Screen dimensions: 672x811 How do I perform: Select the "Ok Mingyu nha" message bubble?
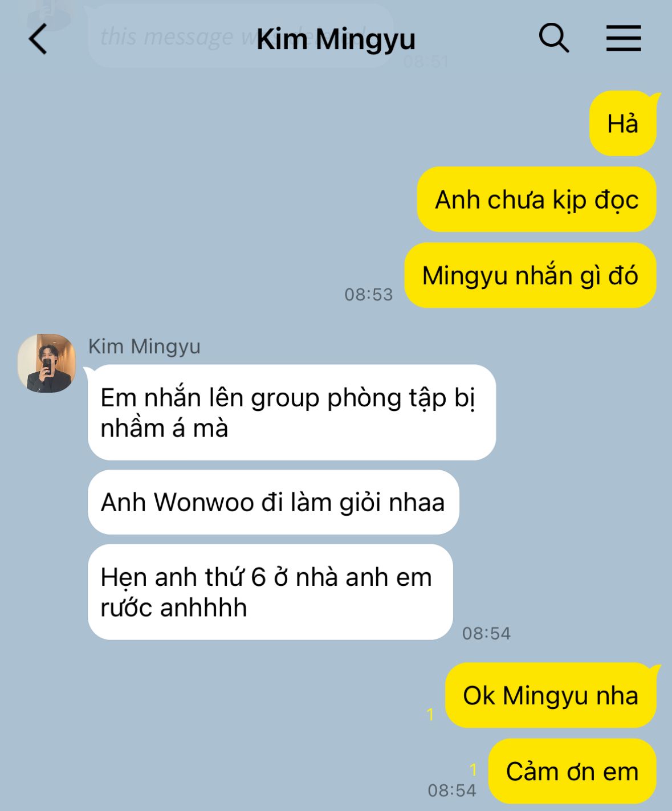coord(550,695)
